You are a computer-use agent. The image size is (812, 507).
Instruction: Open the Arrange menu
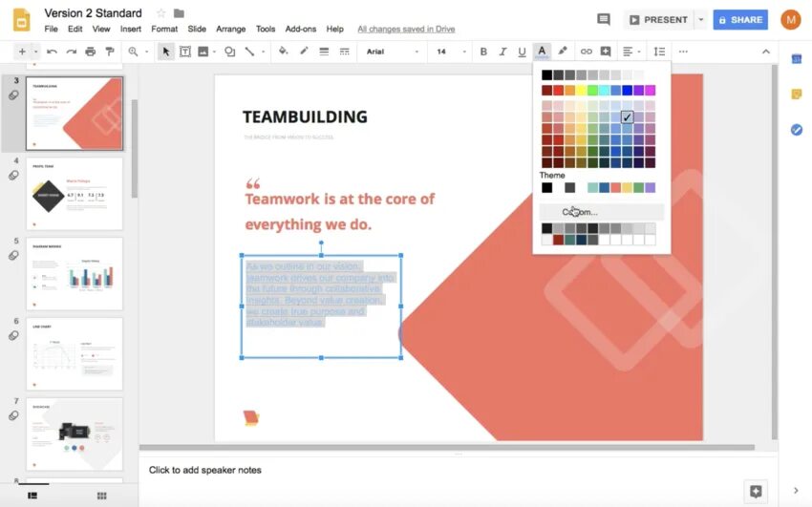(230, 29)
